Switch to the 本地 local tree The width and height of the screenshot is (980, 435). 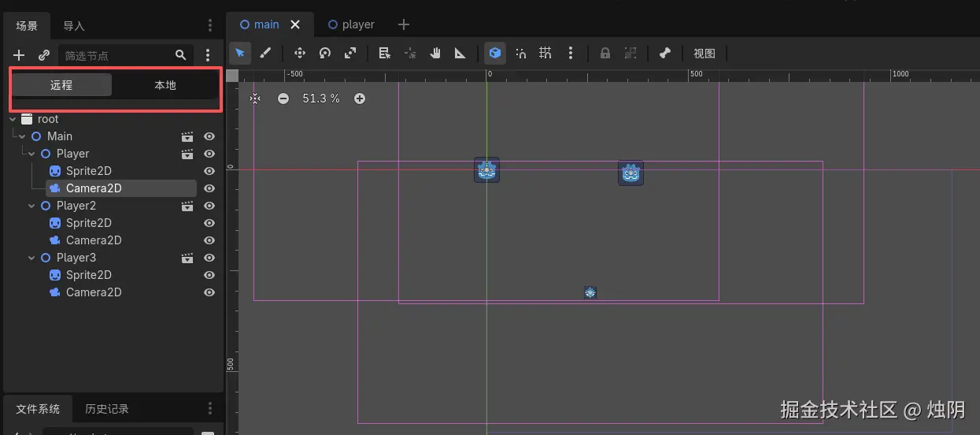[x=165, y=85]
